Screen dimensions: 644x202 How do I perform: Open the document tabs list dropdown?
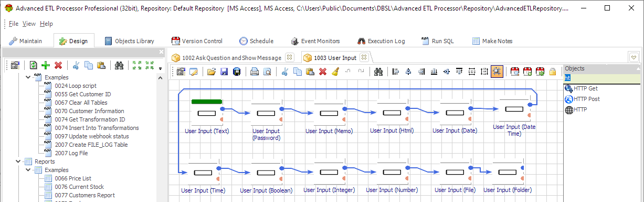tap(634, 57)
